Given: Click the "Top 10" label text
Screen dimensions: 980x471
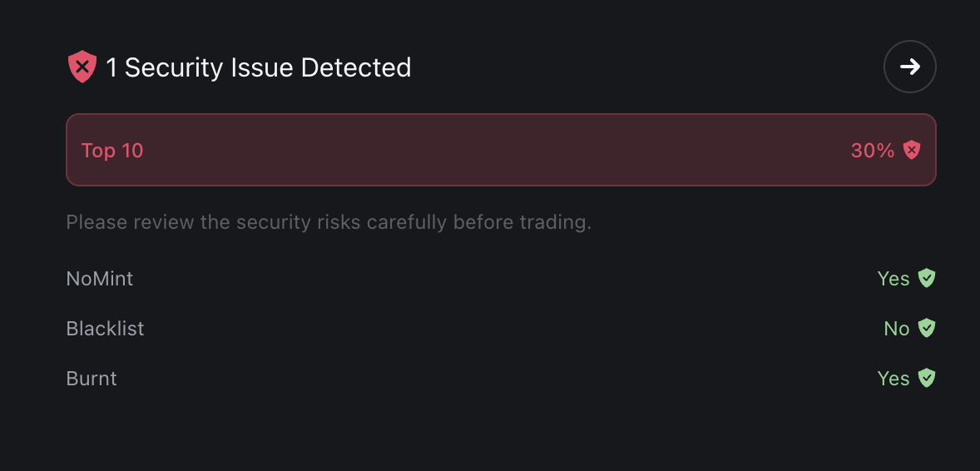Looking at the screenshot, I should (x=112, y=151).
